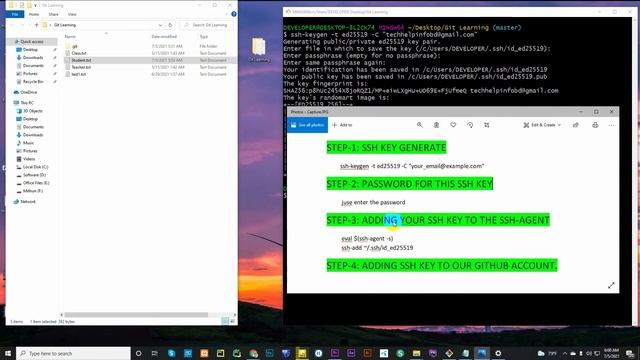Rotate the photo using the rotate icon
The width and height of the screenshot is (640, 360).
coord(470,125)
